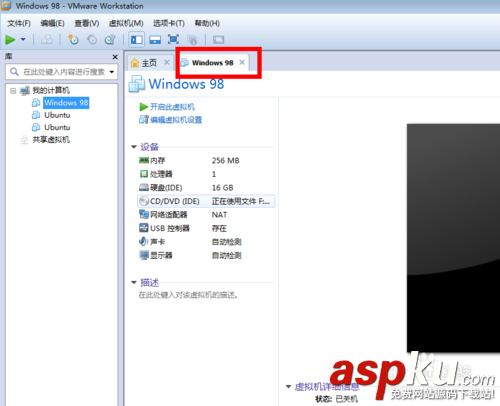
Task: Open the 编辑(E) menu
Action: (x=52, y=23)
